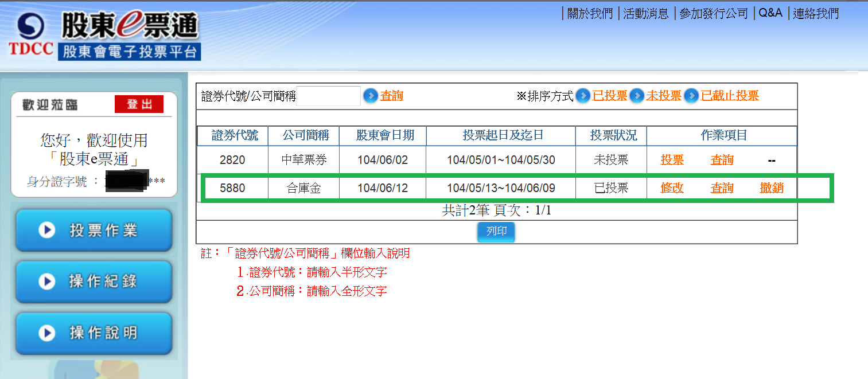868x379 pixels.
Task: Open 參加發行公司 in top navigation
Action: (714, 13)
